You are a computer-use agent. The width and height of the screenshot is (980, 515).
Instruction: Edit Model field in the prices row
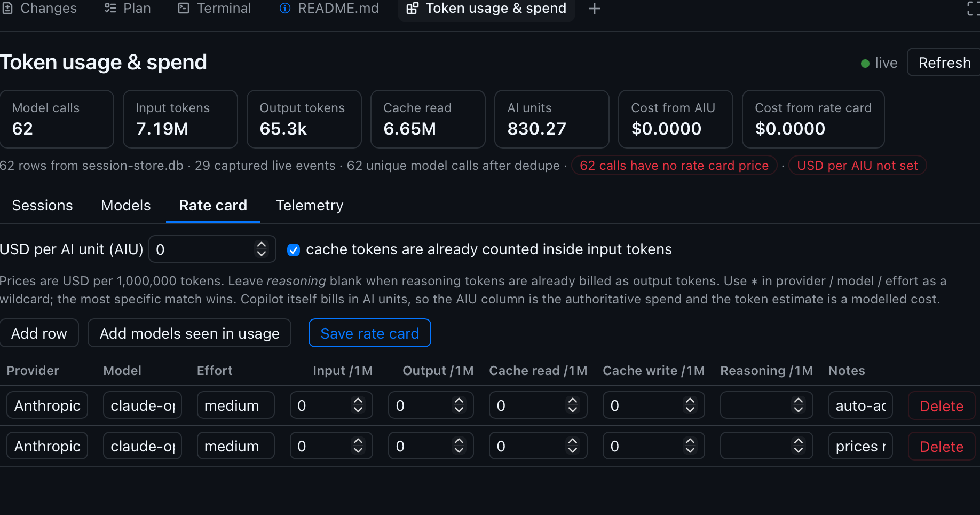(143, 446)
